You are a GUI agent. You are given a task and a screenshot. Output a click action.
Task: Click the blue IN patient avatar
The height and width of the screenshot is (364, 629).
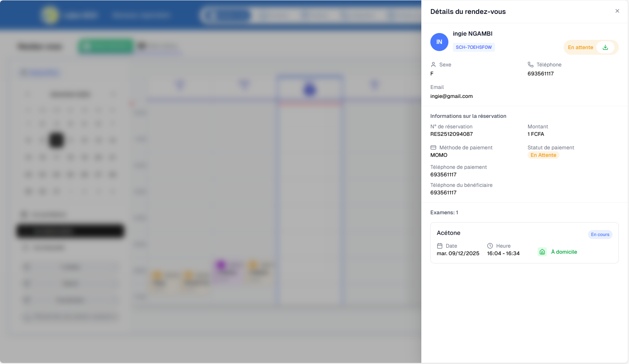click(x=439, y=42)
